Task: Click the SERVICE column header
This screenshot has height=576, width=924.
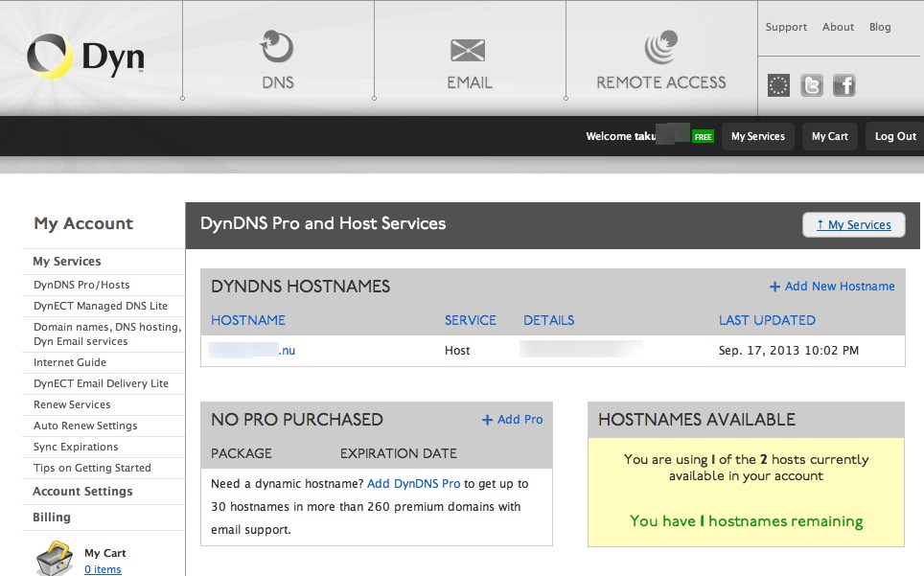Action: (x=471, y=320)
